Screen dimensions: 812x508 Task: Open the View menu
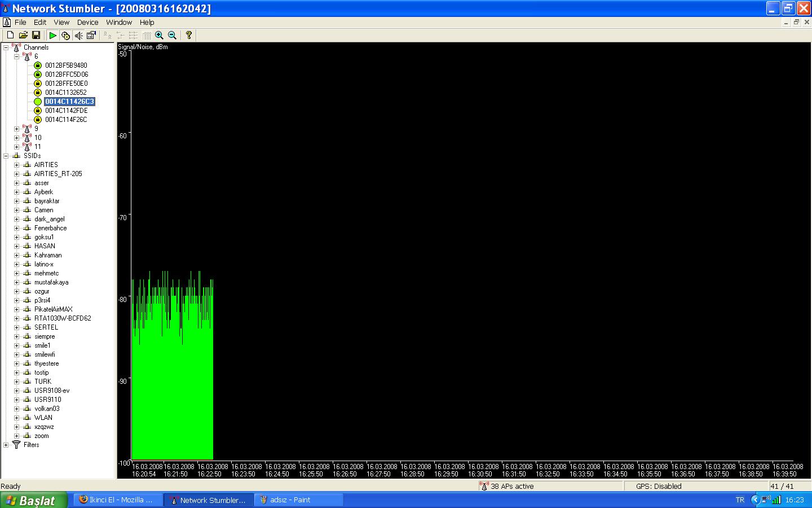tap(61, 22)
